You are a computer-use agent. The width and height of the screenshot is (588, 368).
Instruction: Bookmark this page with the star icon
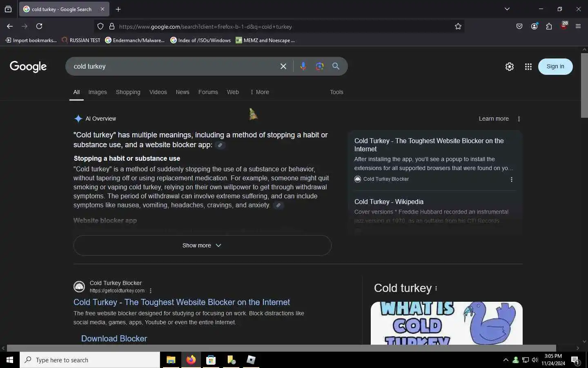click(458, 27)
